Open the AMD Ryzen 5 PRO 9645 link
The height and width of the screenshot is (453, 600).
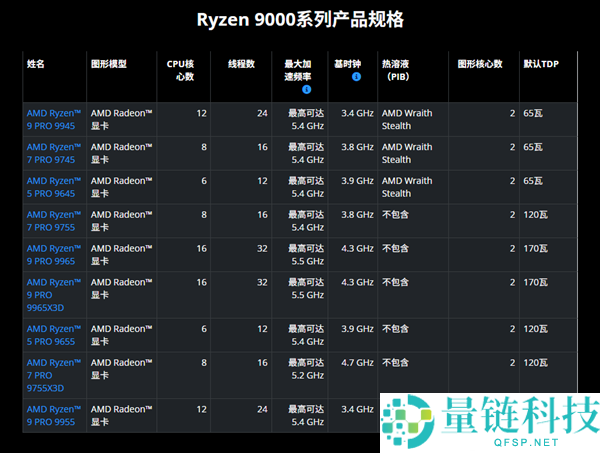pos(54,187)
